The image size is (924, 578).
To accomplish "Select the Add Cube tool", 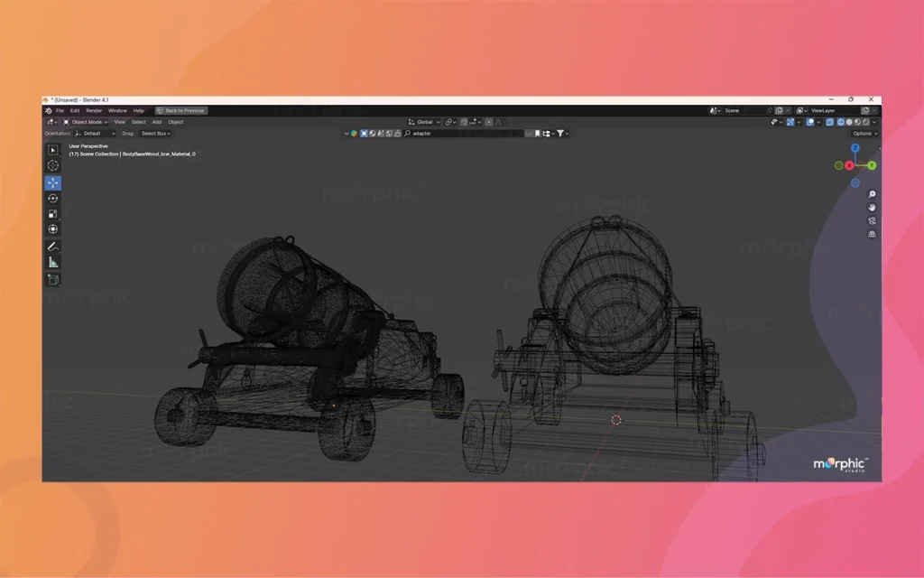I will pyautogui.click(x=53, y=280).
